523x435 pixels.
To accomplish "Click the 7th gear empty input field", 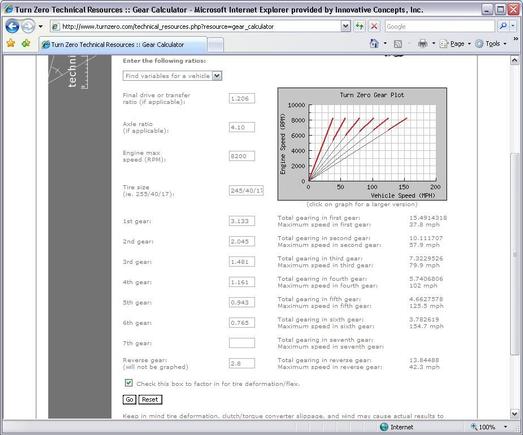I will tap(242, 343).
